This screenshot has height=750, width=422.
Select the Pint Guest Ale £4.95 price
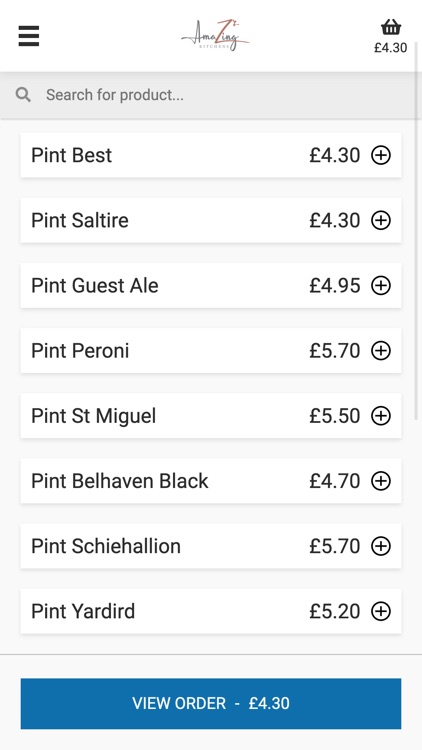334,286
